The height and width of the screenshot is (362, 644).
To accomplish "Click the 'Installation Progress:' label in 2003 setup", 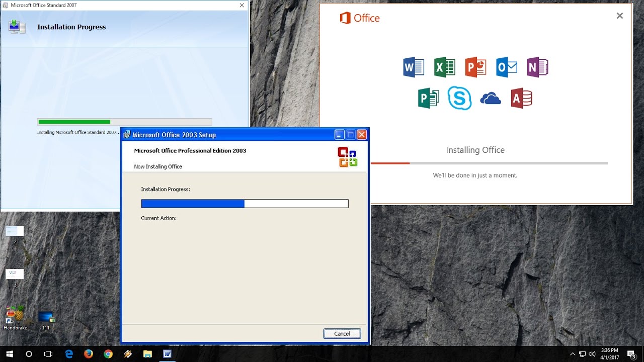I will pos(166,190).
